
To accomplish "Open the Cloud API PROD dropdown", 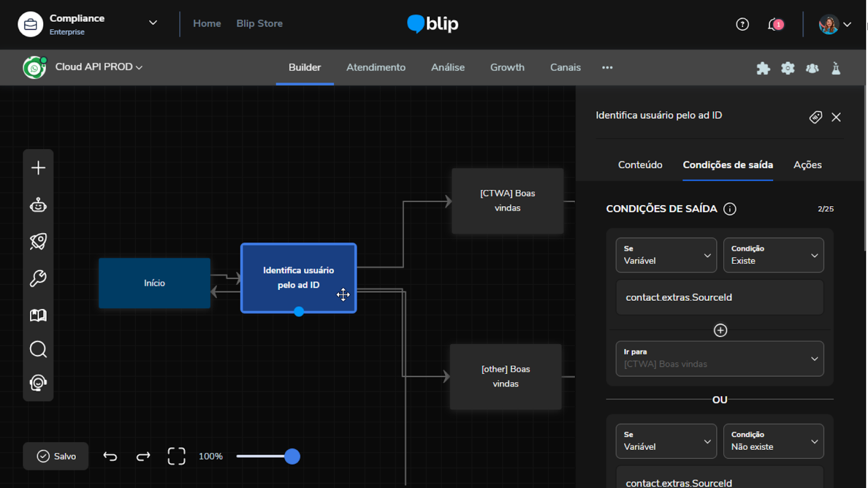I will tap(99, 67).
